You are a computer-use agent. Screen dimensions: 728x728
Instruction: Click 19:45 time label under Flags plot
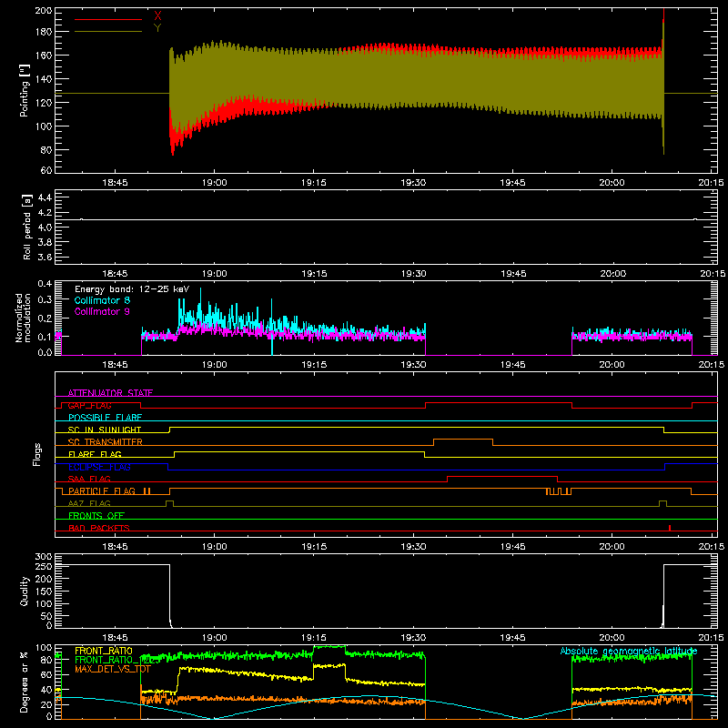tap(513, 547)
